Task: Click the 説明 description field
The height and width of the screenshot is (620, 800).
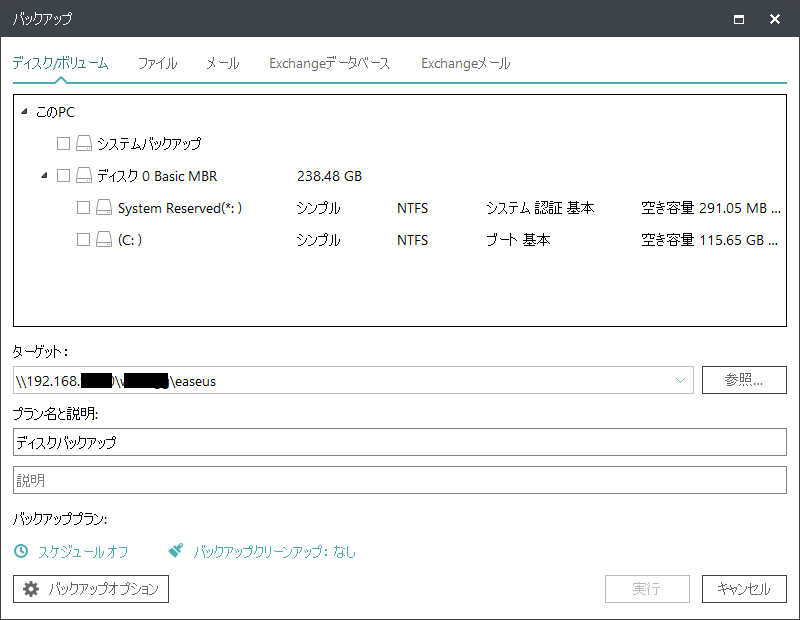Action: coord(399,480)
